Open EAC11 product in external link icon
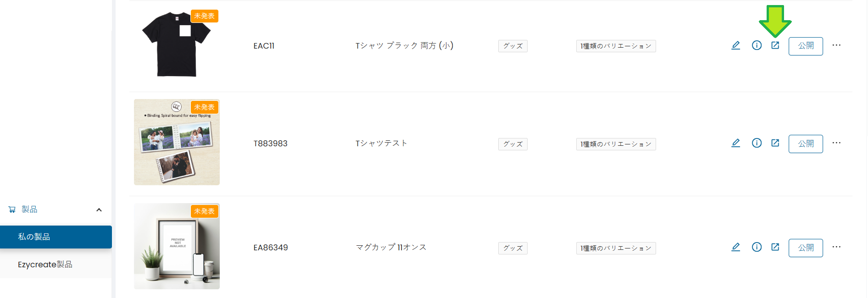The image size is (868, 298). 775,45
